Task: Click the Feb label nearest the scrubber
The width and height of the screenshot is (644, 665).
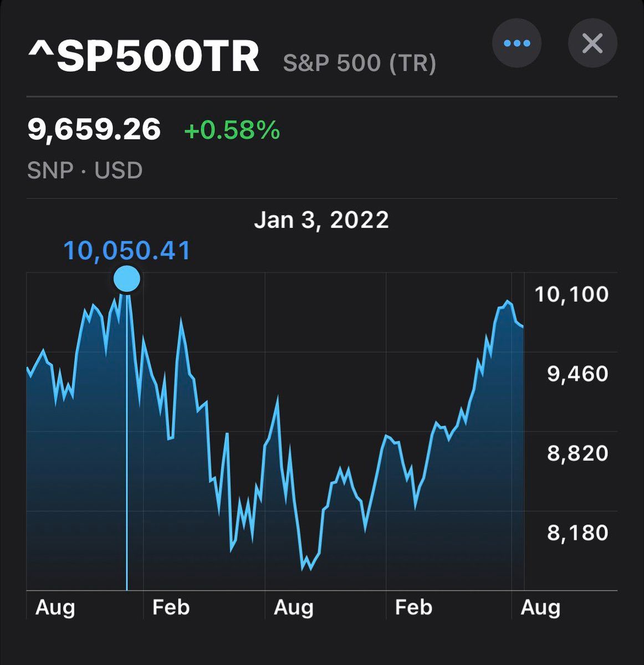Action: click(x=171, y=607)
